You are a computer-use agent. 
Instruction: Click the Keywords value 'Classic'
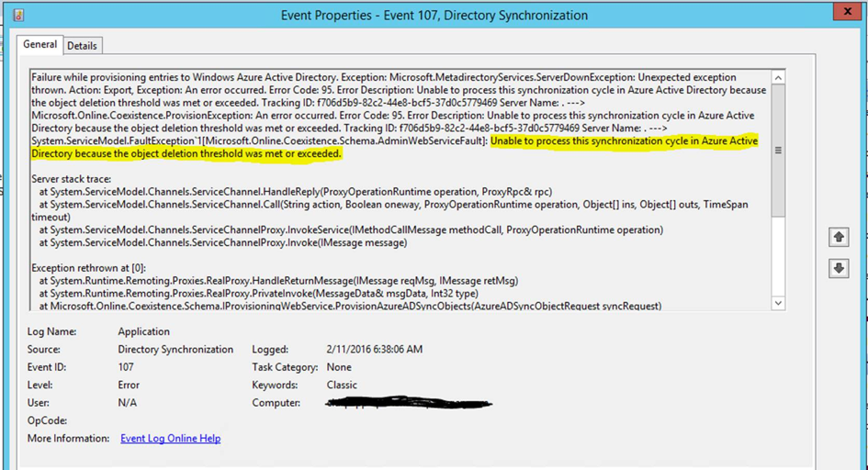(x=342, y=385)
